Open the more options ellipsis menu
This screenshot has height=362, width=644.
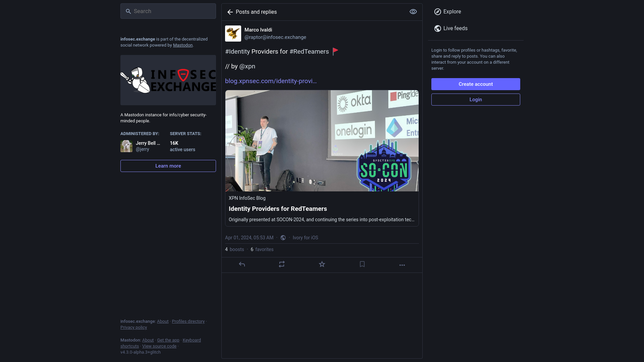[x=402, y=265]
